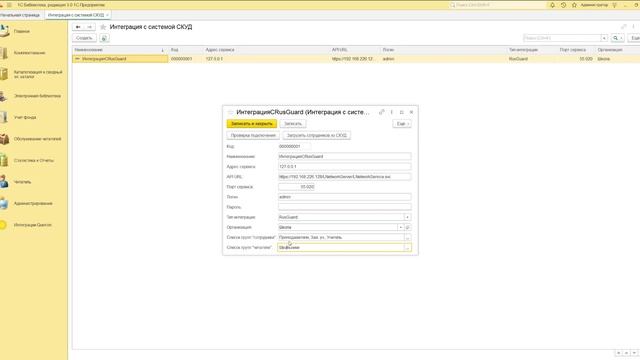Expand the Организация dropdown arrow
This screenshot has height=360, width=640.
401,227
